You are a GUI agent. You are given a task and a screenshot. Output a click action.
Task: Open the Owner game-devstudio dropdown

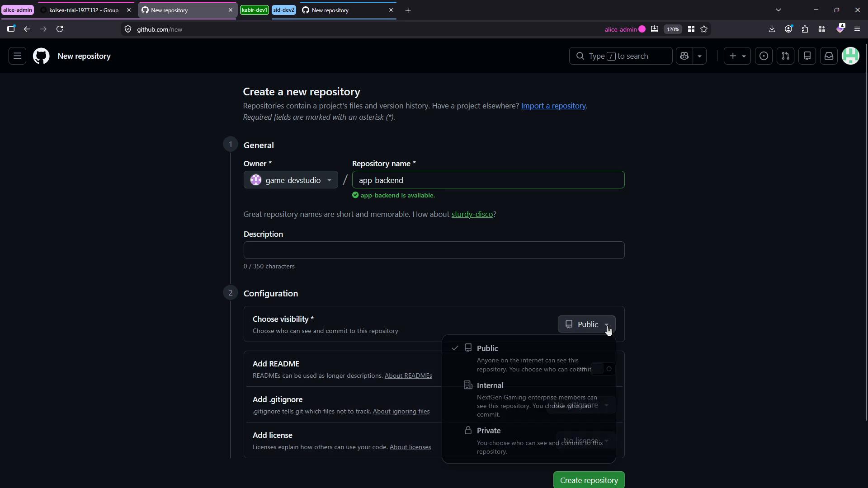click(291, 180)
